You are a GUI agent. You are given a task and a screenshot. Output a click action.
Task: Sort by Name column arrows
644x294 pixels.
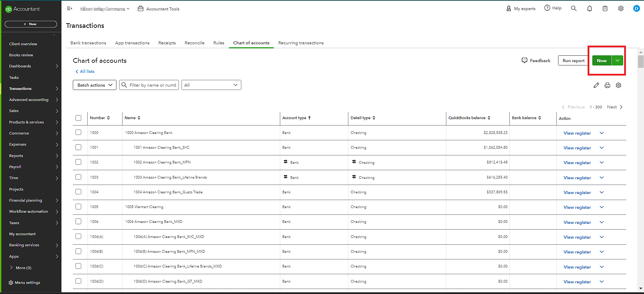(x=139, y=118)
